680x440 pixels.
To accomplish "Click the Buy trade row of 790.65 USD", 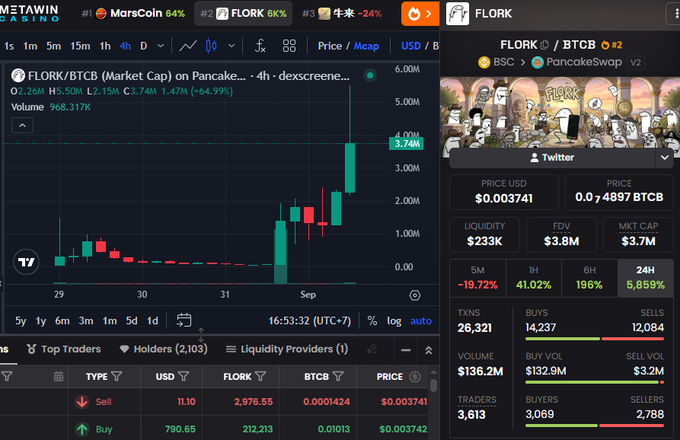I will (x=214, y=428).
